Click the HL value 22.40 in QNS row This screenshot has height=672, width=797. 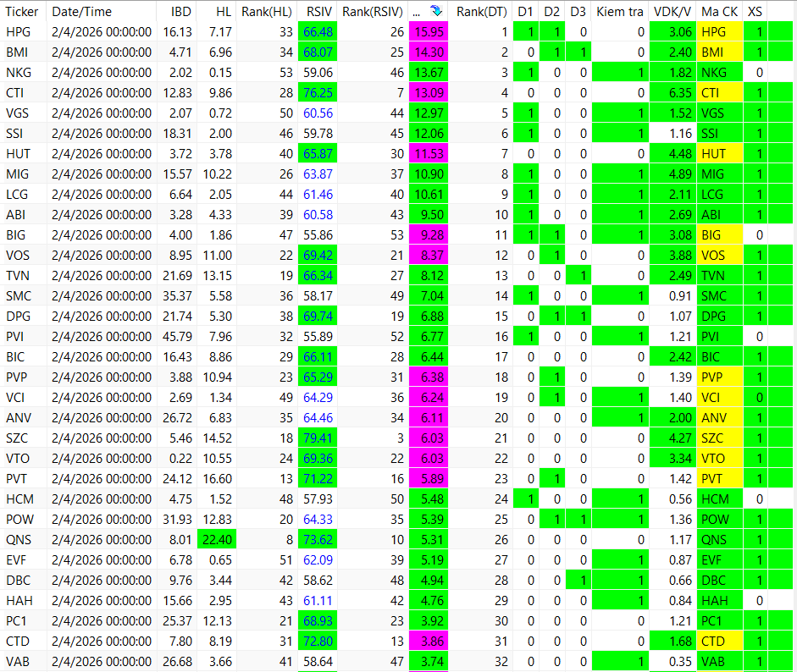coord(217,540)
